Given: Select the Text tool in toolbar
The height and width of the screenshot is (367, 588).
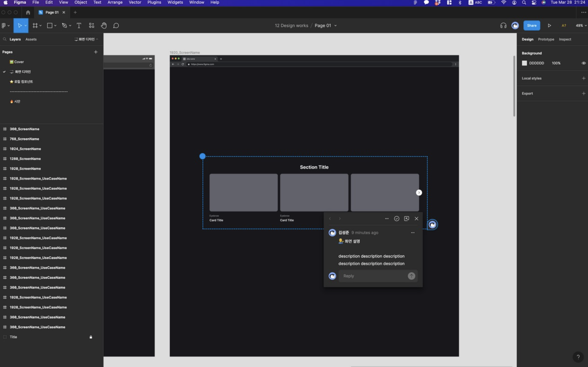Looking at the screenshot, I should click(x=79, y=26).
